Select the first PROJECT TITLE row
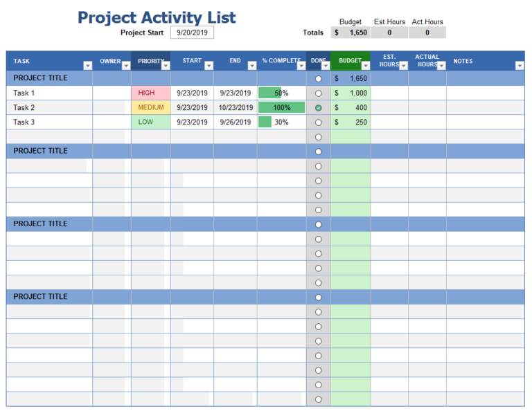This screenshot has height=420, width=532. point(265,78)
